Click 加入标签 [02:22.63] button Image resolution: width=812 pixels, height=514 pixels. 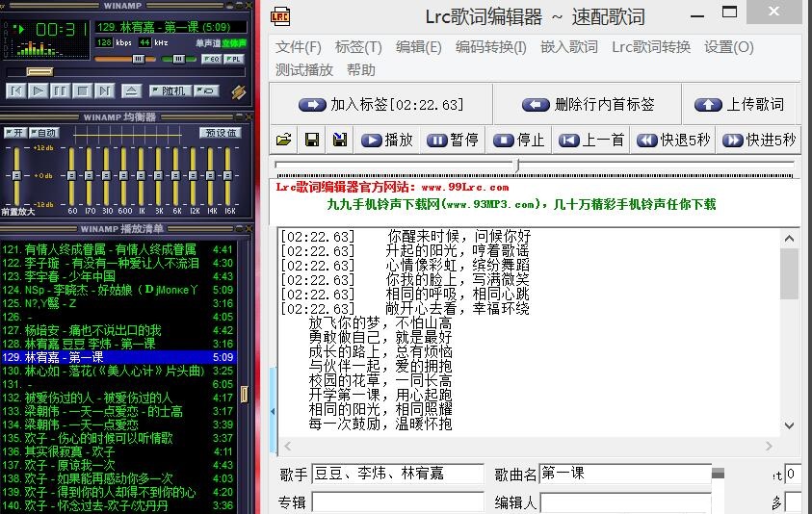pos(381,105)
